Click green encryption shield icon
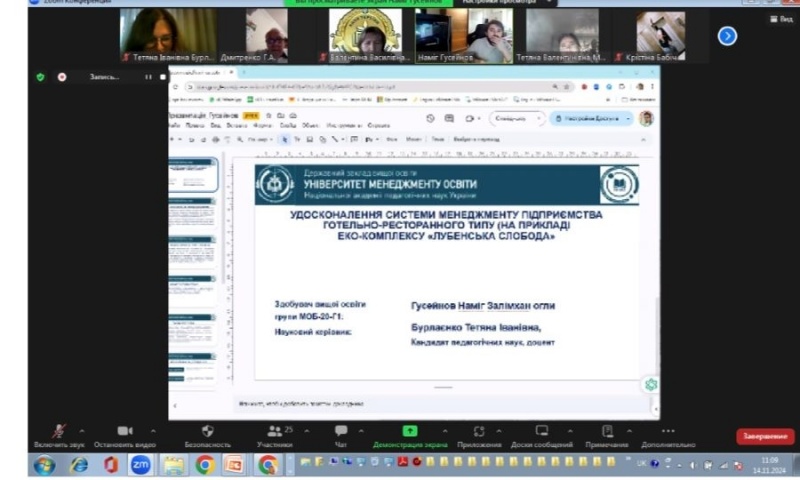800x480 pixels. 40,77
